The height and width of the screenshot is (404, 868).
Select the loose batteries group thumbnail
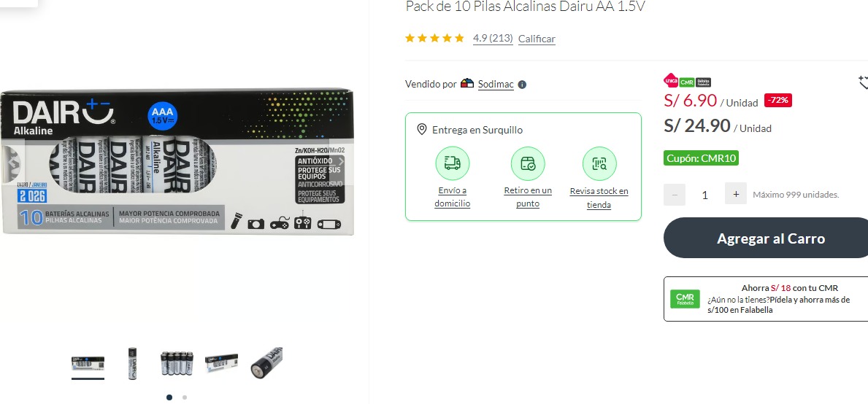[x=177, y=363]
